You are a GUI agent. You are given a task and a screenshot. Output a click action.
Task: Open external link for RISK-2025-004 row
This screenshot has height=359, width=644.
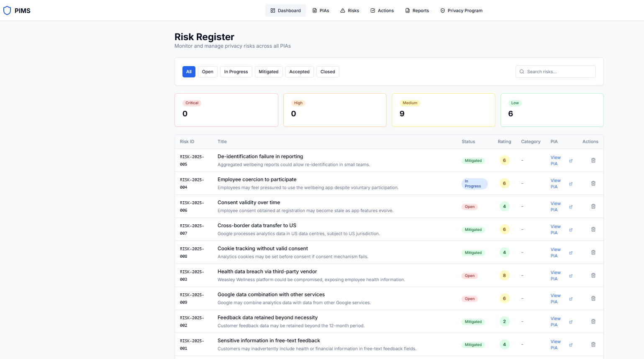[571, 184]
